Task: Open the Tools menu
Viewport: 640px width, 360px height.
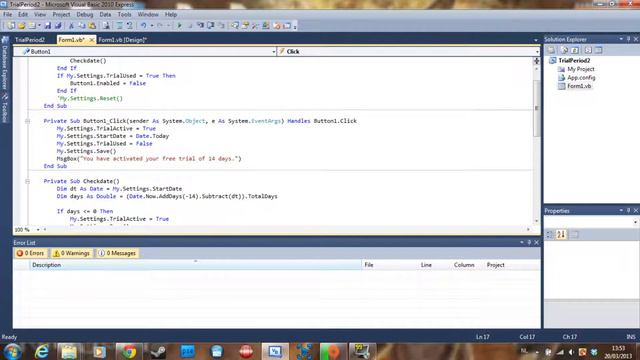Action: point(124,14)
